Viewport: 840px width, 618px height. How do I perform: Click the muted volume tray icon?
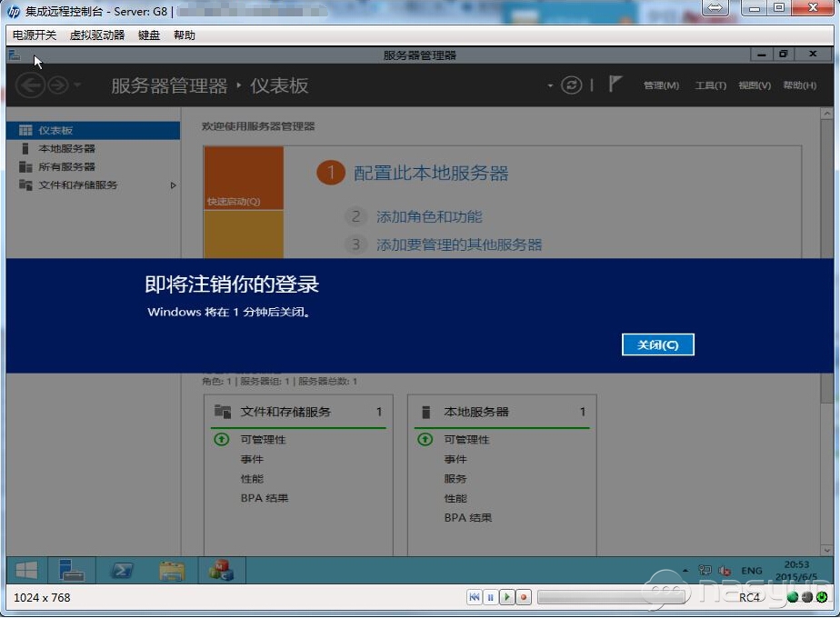pyautogui.click(x=725, y=571)
